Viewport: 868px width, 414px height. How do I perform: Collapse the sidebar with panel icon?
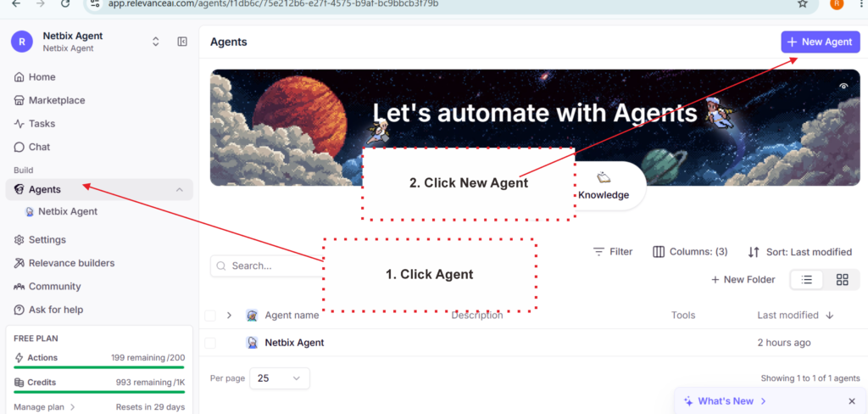[182, 42]
